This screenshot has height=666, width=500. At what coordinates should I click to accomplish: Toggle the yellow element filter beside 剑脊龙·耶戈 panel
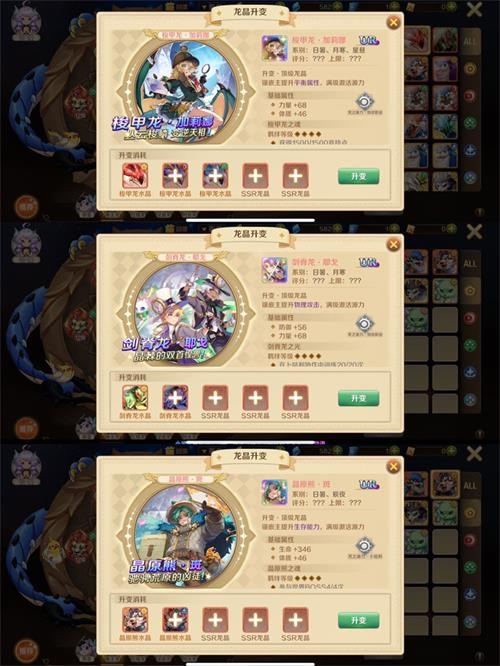(x=470, y=291)
